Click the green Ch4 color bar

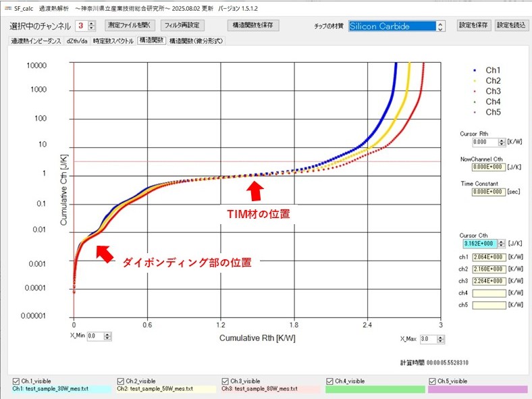pyautogui.click(x=375, y=389)
